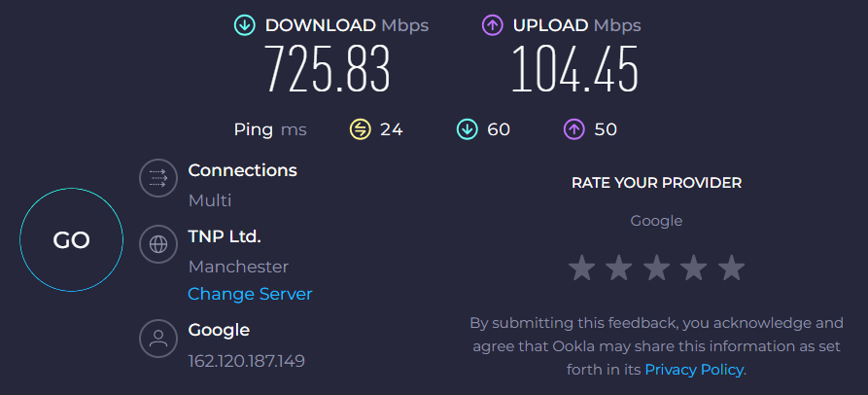This screenshot has width=868, height=395.
Task: Click the yellow idle ping icon
Action: tap(361, 129)
